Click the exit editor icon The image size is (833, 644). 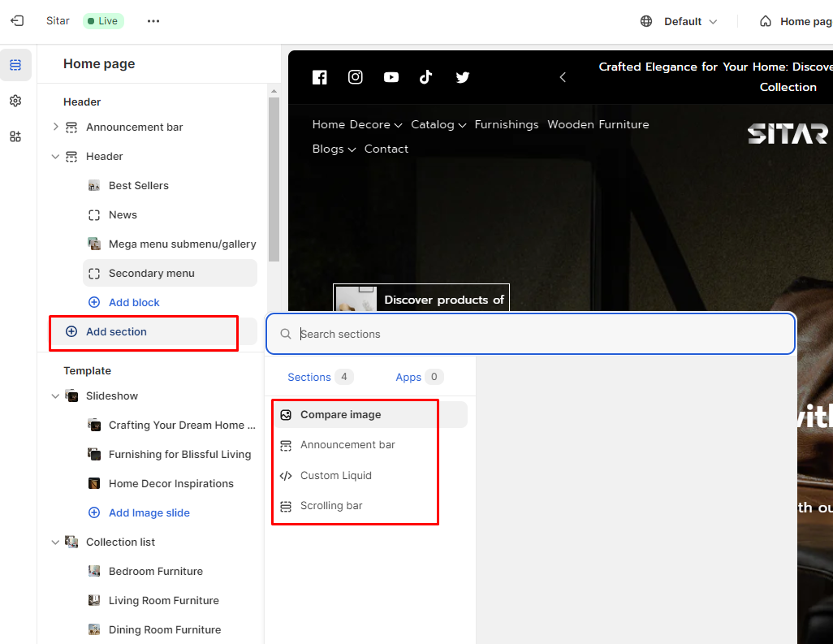[x=17, y=21]
